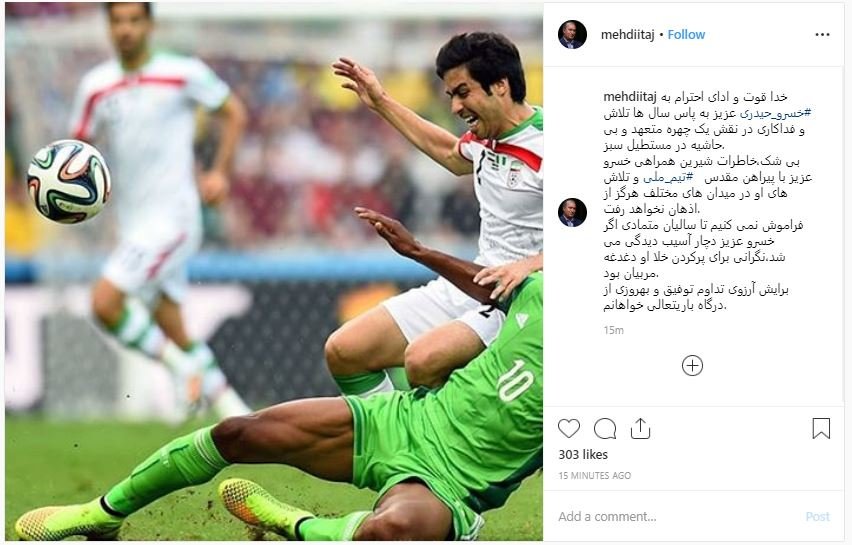Viewport: 852px width, 545px height.
Task: Open caption author's avatar
Action: [x=572, y=212]
